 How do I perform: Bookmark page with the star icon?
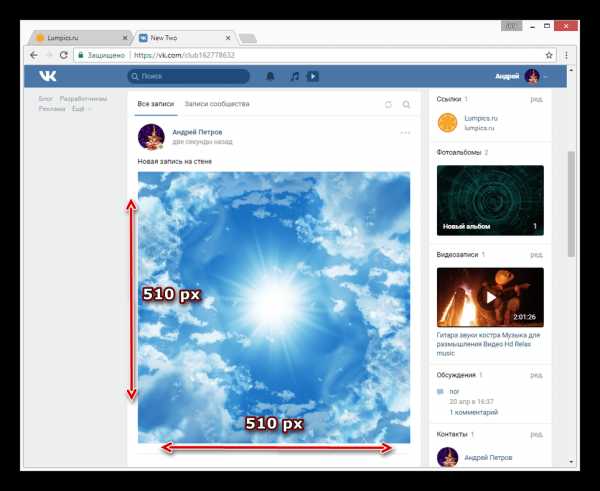click(549, 55)
